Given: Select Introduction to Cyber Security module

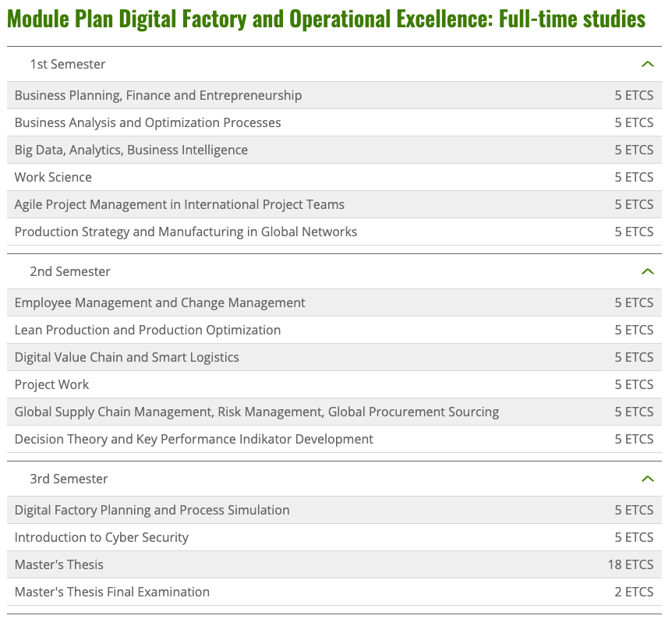Looking at the screenshot, I should (334, 537).
